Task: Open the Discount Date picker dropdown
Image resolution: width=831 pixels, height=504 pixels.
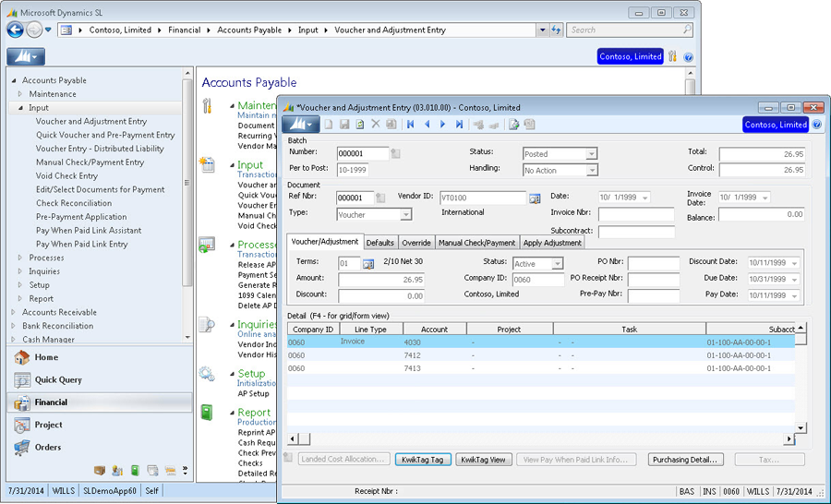Action: [x=794, y=263]
